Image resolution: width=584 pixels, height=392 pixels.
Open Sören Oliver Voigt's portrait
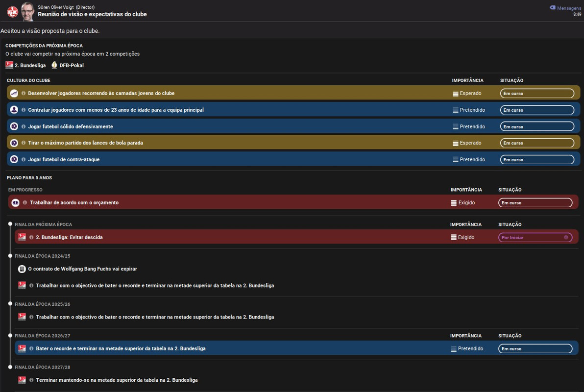27,12
